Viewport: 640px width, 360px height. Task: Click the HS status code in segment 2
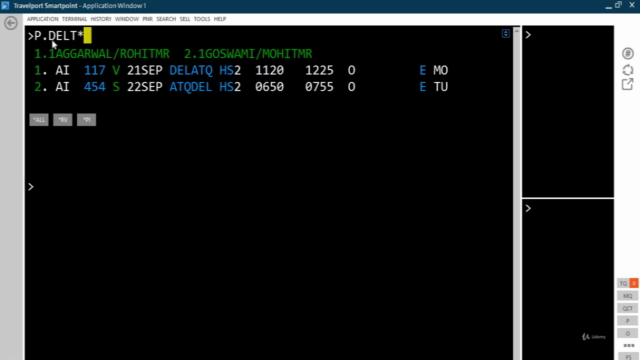(x=226, y=87)
